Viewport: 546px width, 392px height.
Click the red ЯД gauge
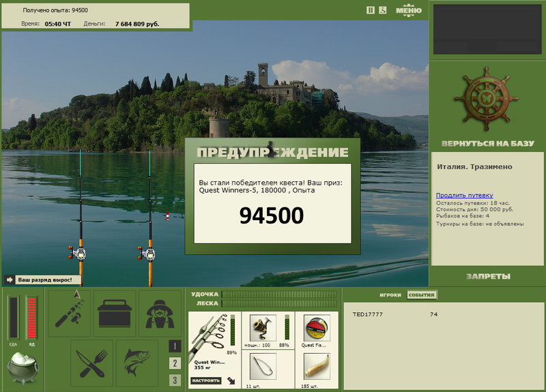[31, 317]
